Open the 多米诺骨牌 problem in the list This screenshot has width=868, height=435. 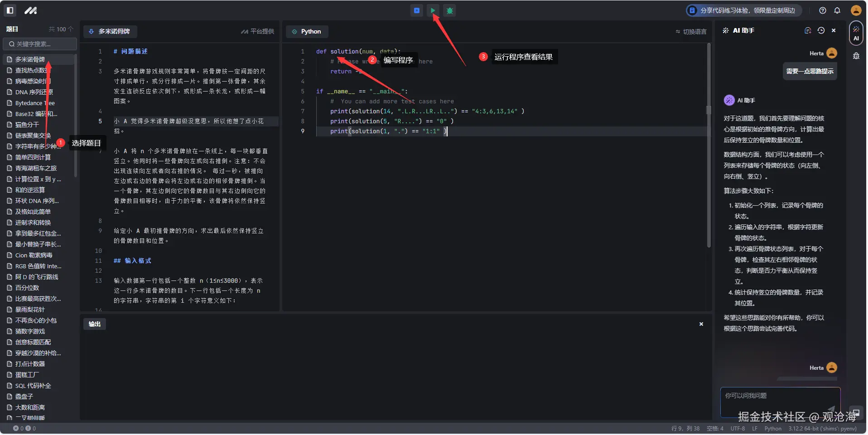38,59
